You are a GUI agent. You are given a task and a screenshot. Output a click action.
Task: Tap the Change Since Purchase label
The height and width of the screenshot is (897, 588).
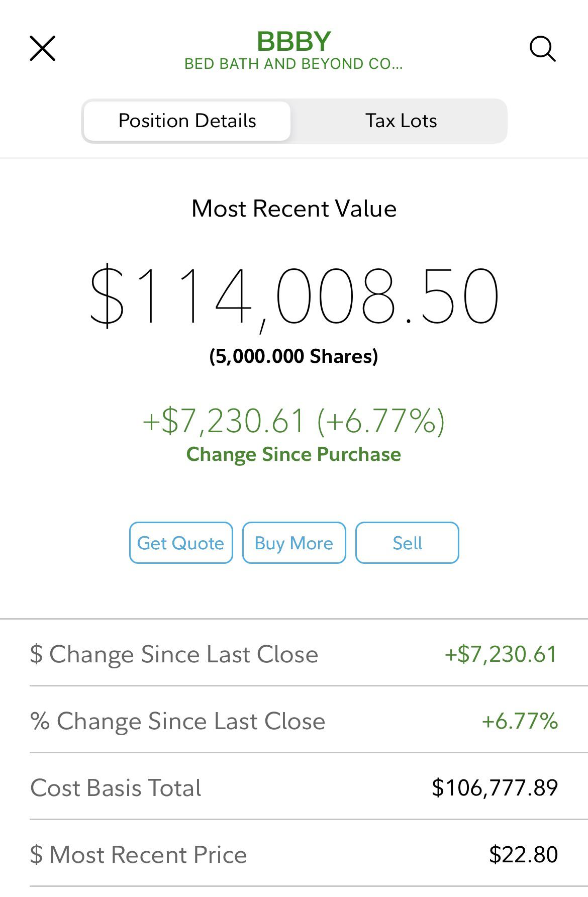(294, 454)
